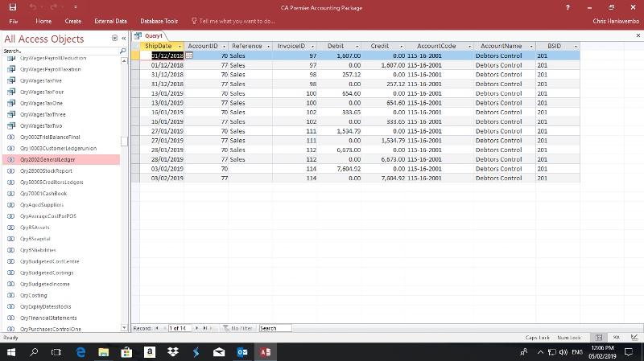The height and width of the screenshot is (361, 644).
Task: Select Qry70001CashBook query
Action: pos(43,194)
